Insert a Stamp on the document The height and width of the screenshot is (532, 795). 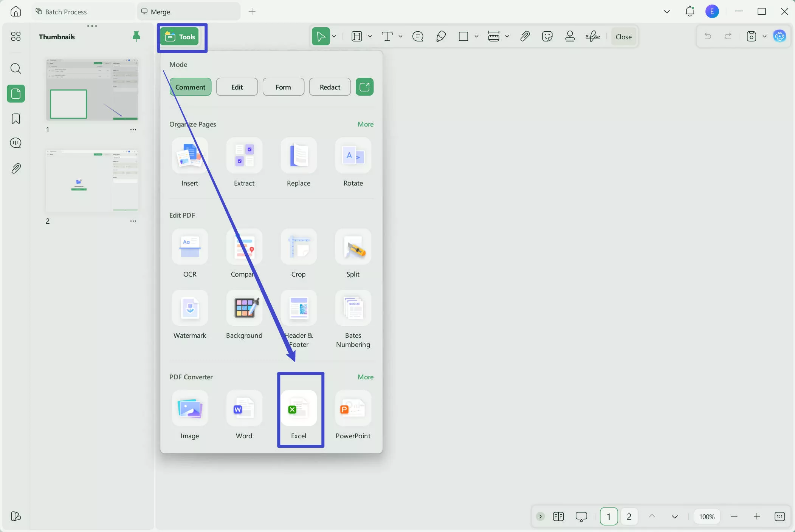570,36
